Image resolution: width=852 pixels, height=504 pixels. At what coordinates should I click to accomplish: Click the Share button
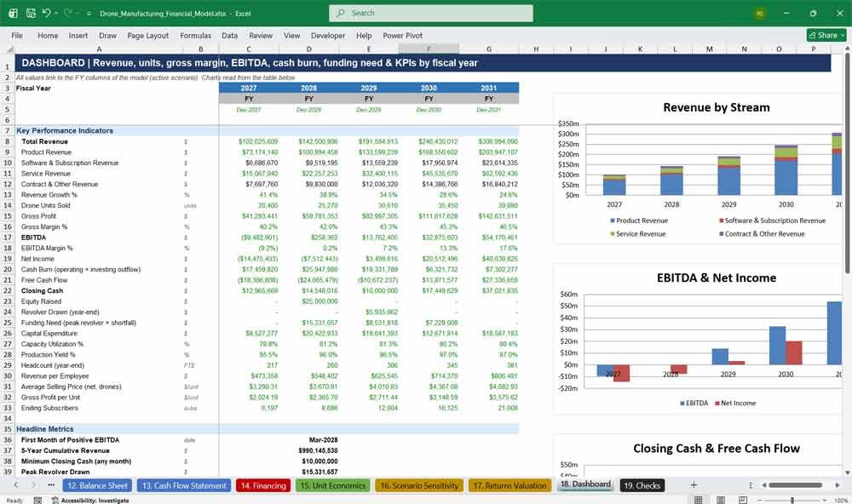(x=826, y=35)
